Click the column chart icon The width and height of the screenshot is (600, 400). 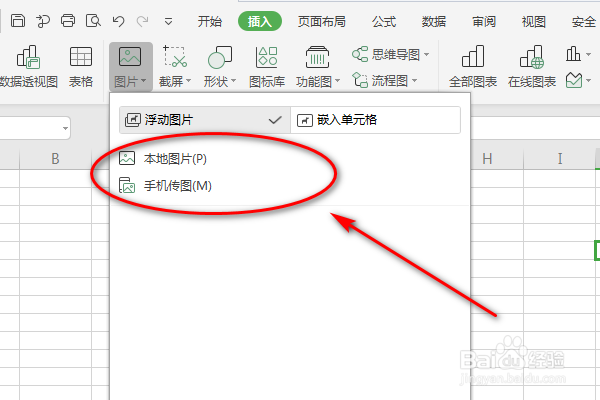(x=573, y=54)
